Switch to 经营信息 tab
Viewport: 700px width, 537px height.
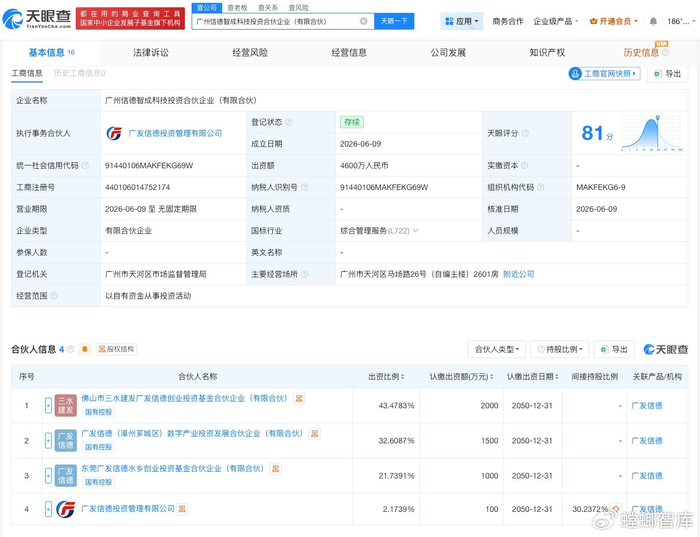tap(349, 53)
